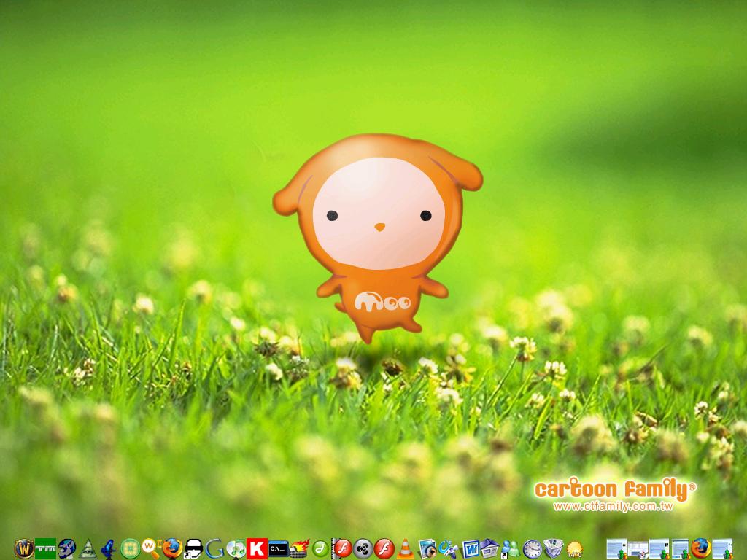Click the sun weather temperature icon
This screenshot has width=747, height=560.
tap(575, 549)
